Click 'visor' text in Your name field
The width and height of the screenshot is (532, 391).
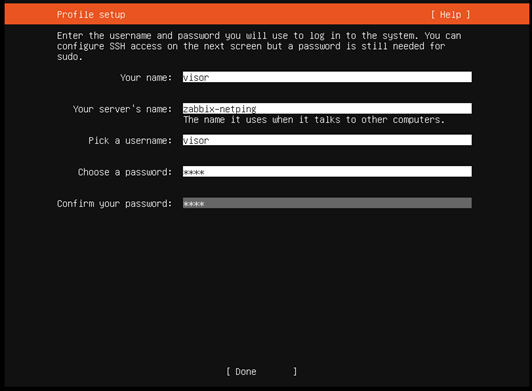196,78
